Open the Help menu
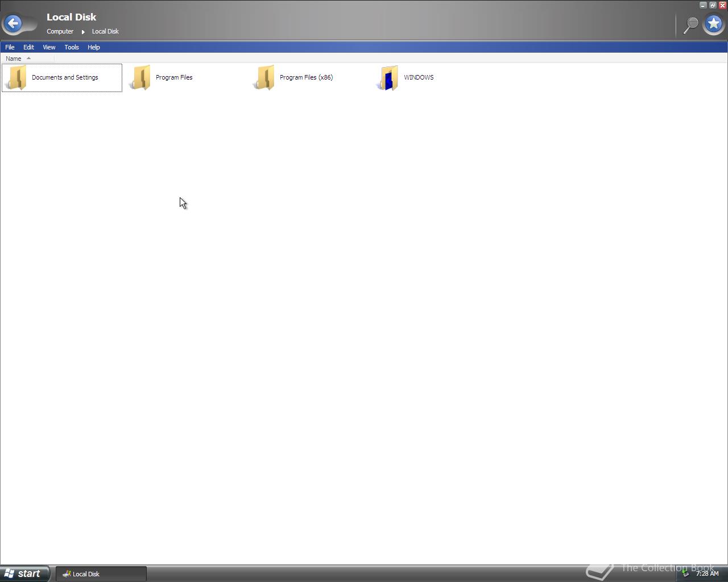Screen dimensions: 728x582 tap(94, 47)
